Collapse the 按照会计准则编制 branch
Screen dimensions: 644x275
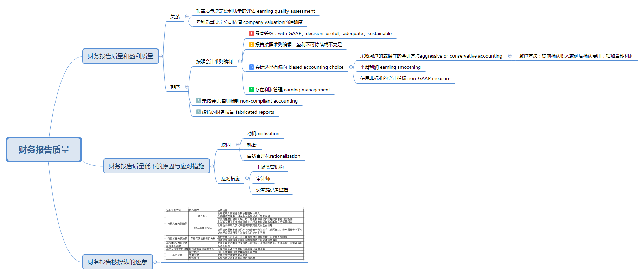click(240, 61)
